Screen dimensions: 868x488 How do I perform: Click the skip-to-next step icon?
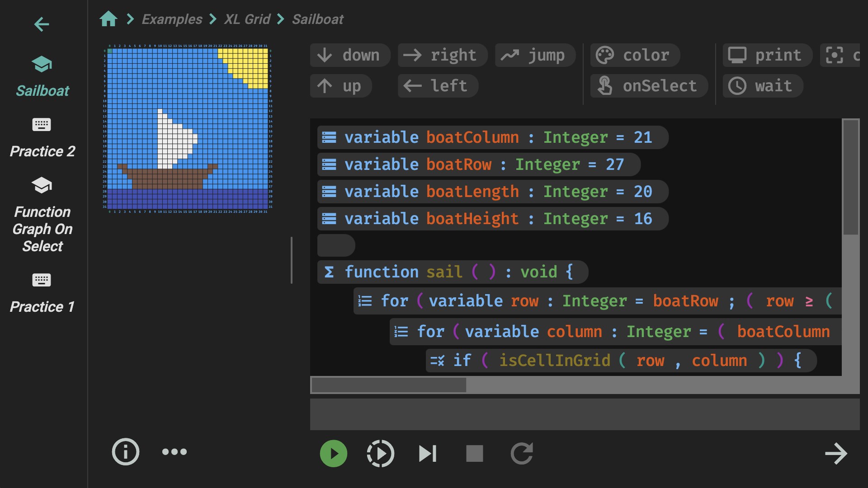[x=427, y=454]
